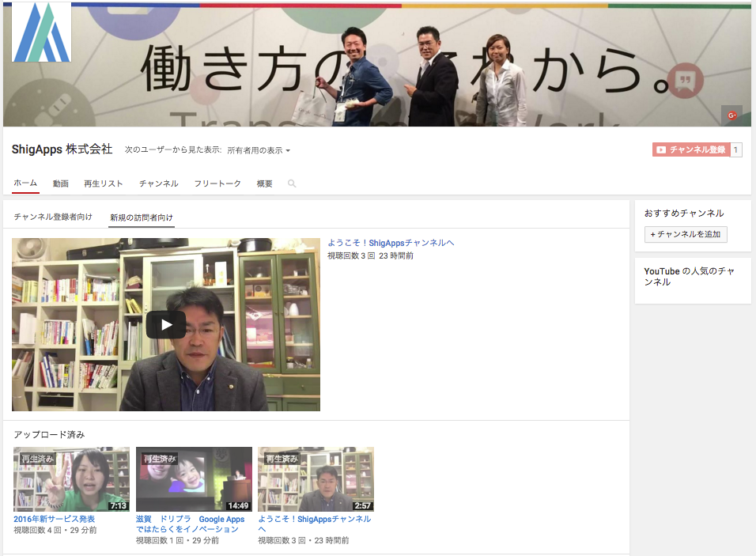Select the 新規の訪問者向け view tab

(142, 217)
